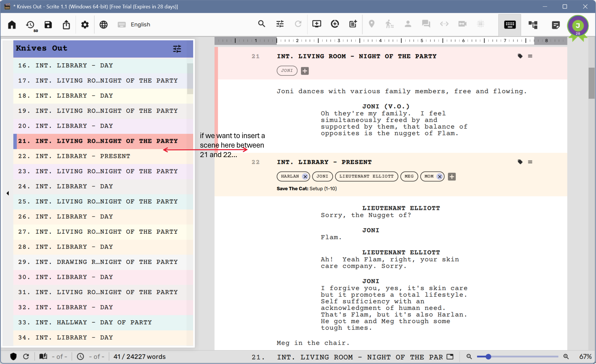Switch to Notebook tab
The height and width of the screenshot is (364, 596).
point(556,25)
